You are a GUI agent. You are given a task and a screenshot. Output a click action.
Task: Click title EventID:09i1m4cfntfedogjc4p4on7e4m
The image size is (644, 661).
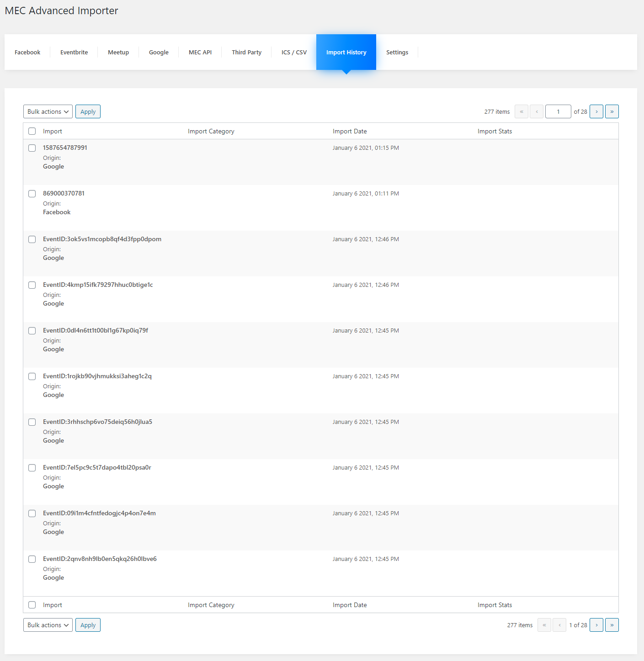coord(99,513)
